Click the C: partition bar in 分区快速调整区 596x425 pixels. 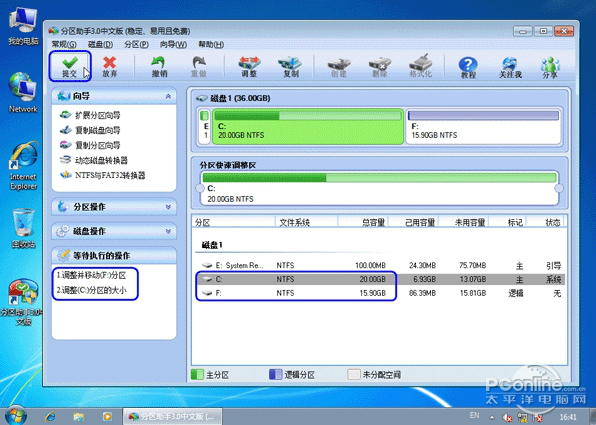coord(379,188)
